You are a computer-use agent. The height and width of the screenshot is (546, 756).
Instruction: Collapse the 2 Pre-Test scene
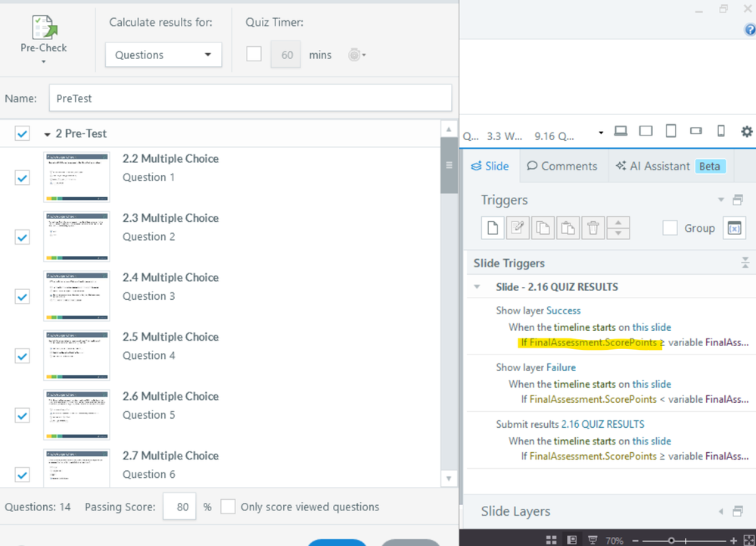coord(47,134)
